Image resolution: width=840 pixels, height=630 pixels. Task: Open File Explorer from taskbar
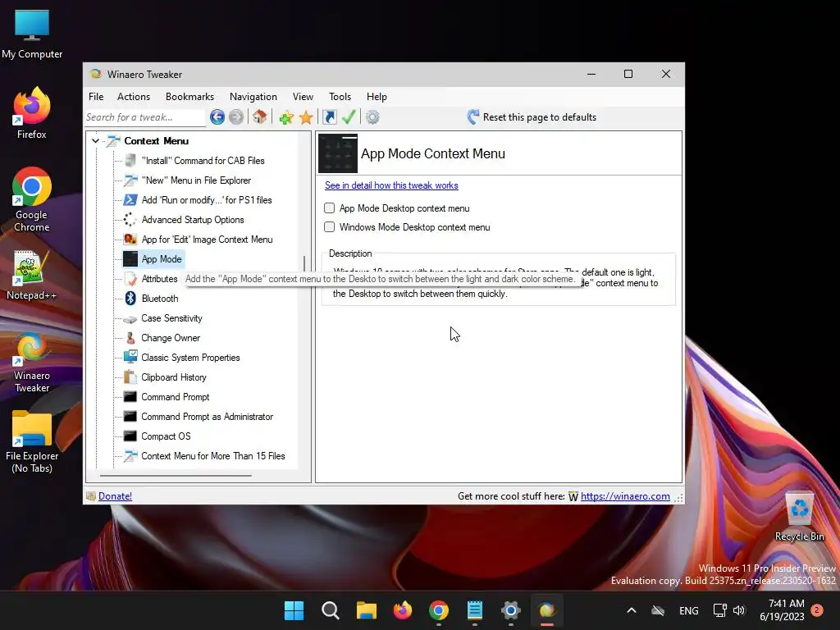pos(367,610)
